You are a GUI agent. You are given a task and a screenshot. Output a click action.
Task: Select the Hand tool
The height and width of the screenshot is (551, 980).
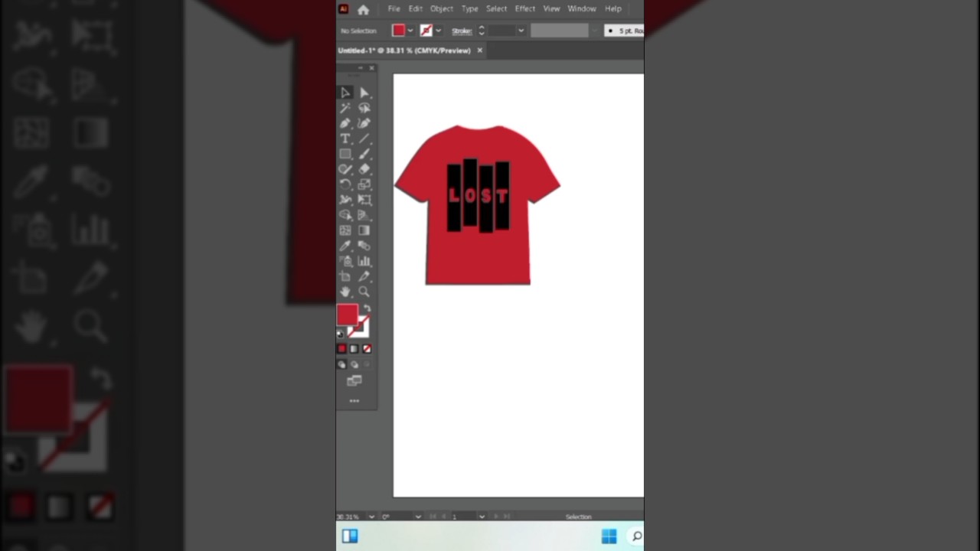(x=345, y=292)
